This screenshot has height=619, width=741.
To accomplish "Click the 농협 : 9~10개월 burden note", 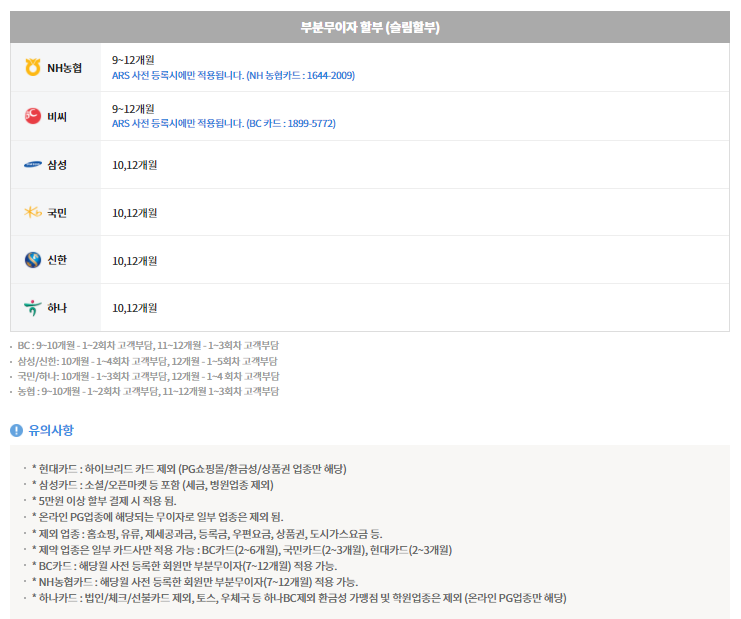I will pyautogui.click(x=148, y=392).
